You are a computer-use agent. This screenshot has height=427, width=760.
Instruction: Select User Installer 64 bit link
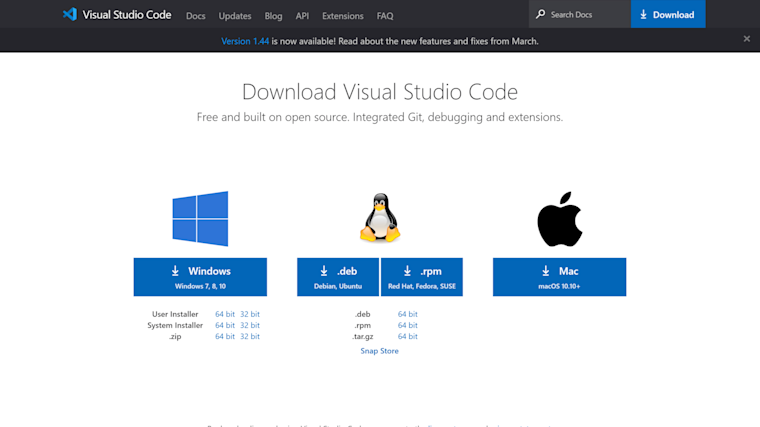[x=225, y=314]
